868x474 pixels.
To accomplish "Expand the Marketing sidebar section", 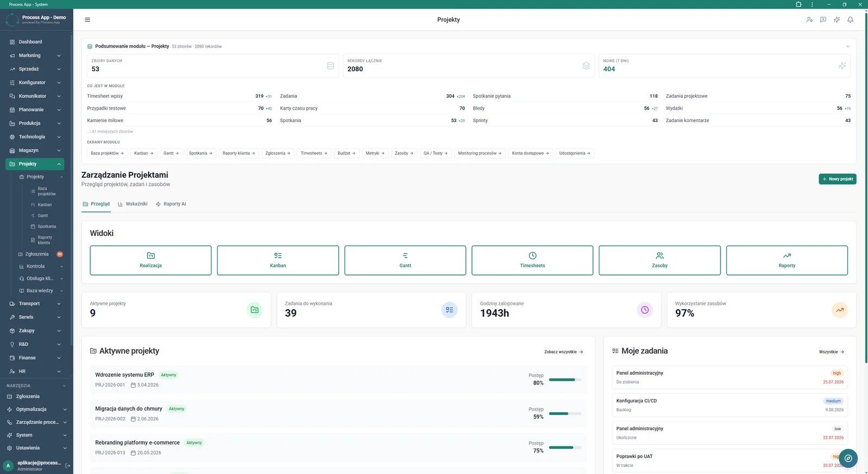I will 35,55.
